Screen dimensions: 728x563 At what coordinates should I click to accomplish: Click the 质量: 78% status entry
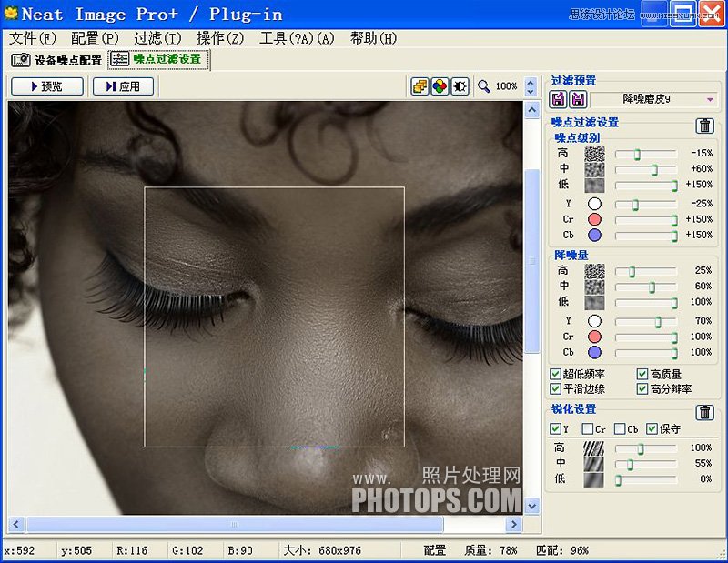click(490, 550)
